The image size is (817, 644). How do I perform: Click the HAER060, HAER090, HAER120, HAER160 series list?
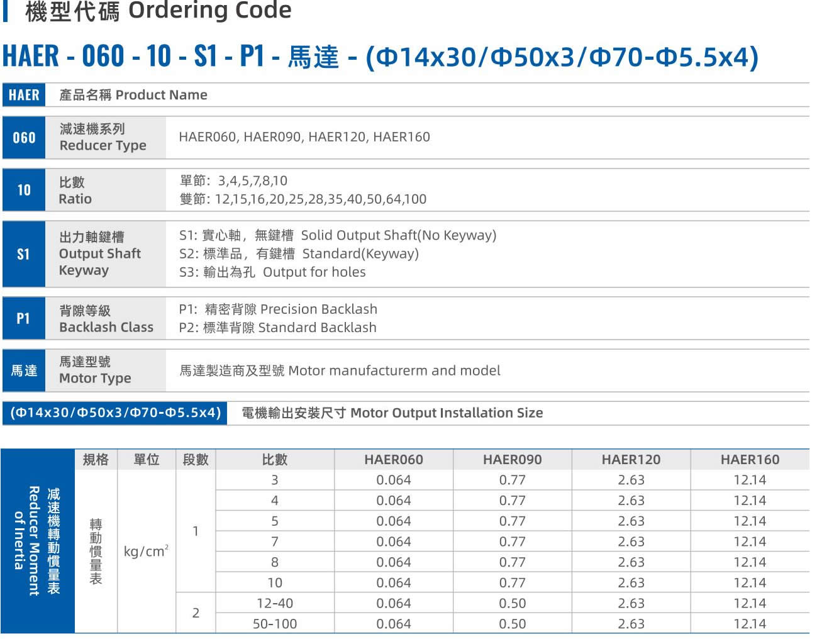(x=304, y=137)
